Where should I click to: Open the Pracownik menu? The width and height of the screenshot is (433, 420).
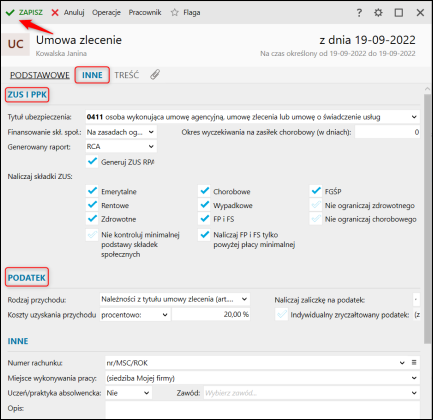pyautogui.click(x=145, y=13)
